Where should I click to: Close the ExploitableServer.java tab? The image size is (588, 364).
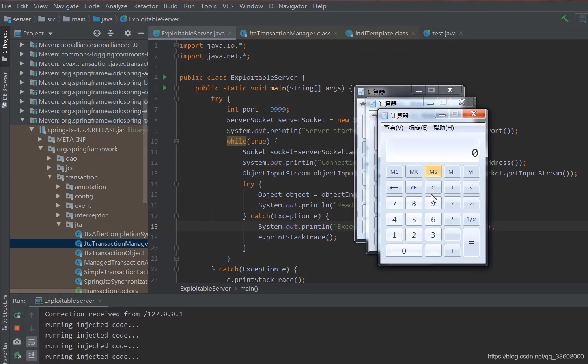pyautogui.click(x=230, y=33)
